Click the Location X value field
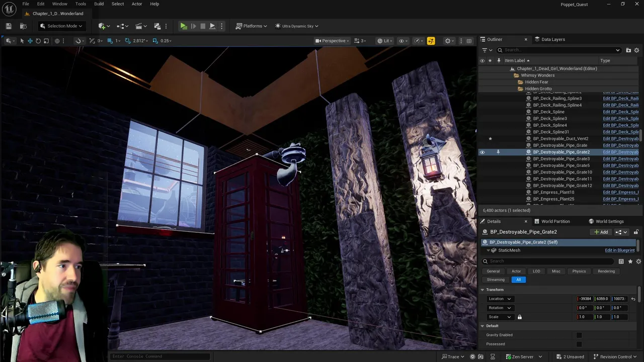Screen dimensions: 644x362 (585, 299)
